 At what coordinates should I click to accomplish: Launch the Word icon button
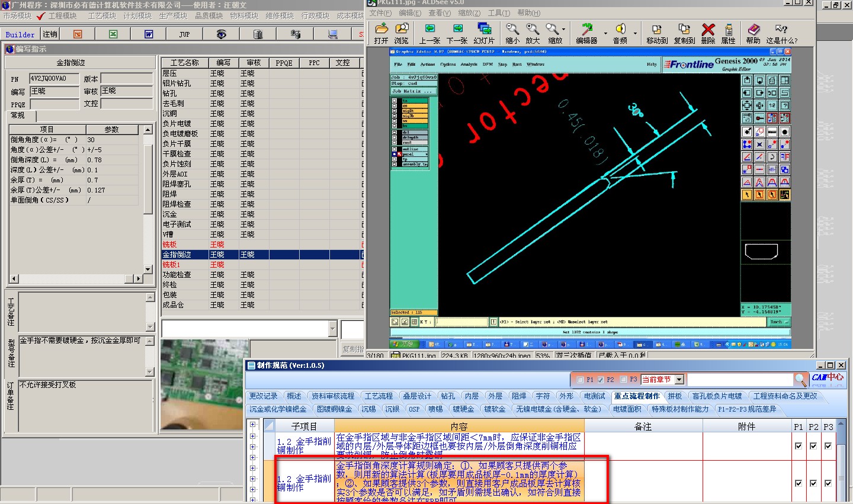149,34
